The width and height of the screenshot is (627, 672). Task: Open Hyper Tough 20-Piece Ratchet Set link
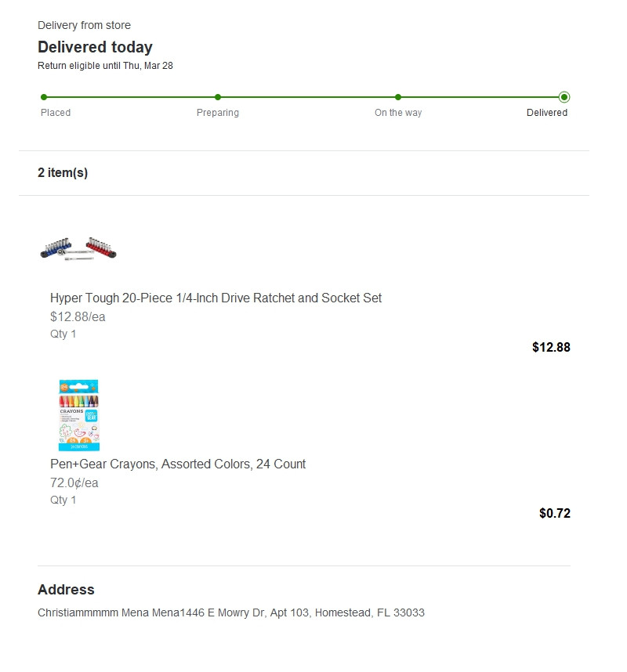(216, 298)
